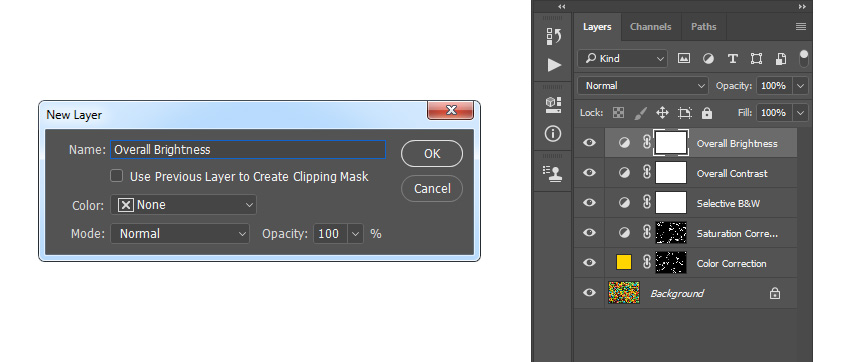Toggle layer filtering on or off switch
Viewport: 850px width, 362px height.
coord(803,59)
